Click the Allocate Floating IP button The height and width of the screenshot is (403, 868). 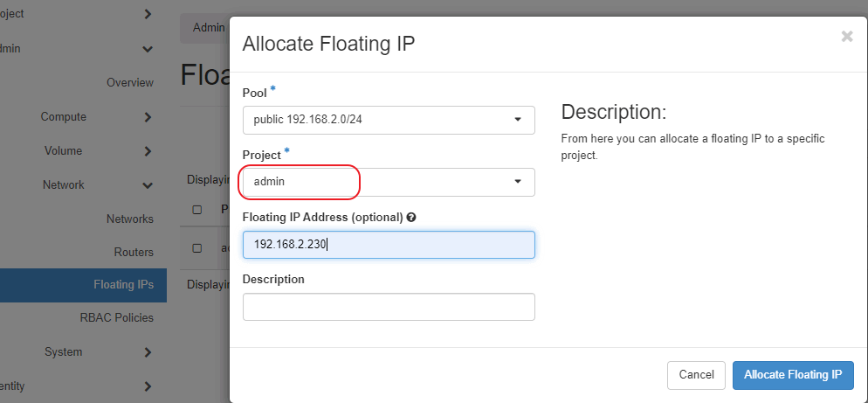(792, 375)
